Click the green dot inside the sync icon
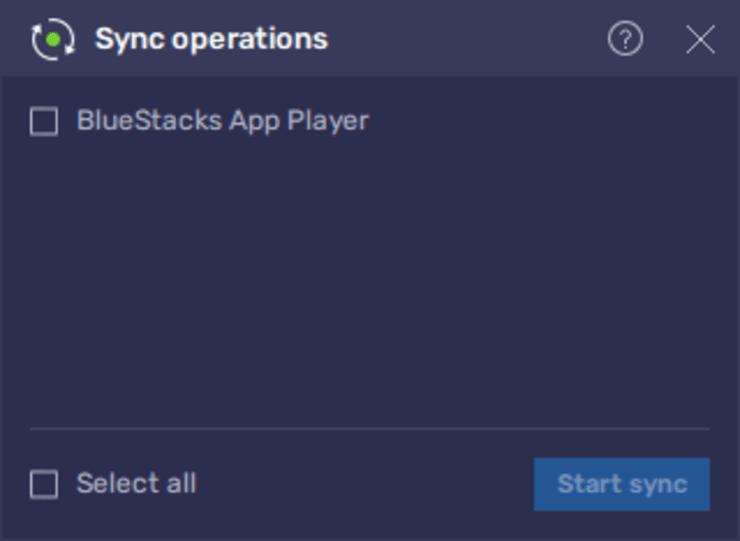The image size is (740, 541). (x=53, y=40)
